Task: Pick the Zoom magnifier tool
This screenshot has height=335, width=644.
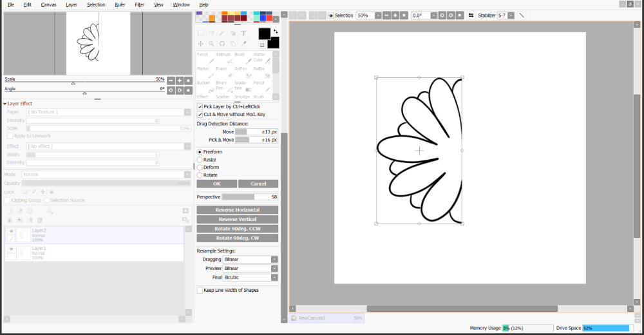Action: [x=211, y=44]
